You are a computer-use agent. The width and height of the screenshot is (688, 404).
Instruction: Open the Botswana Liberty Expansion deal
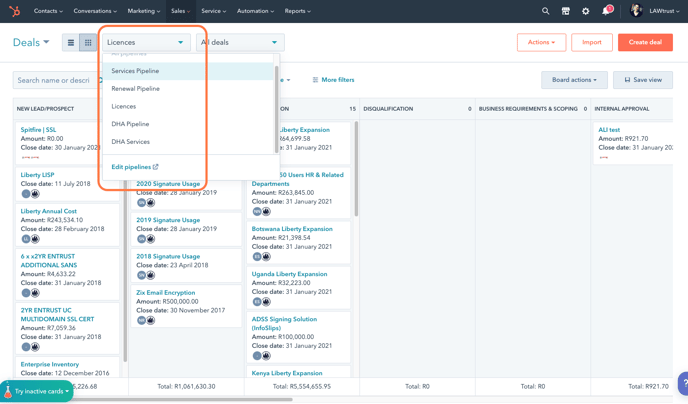tap(292, 229)
